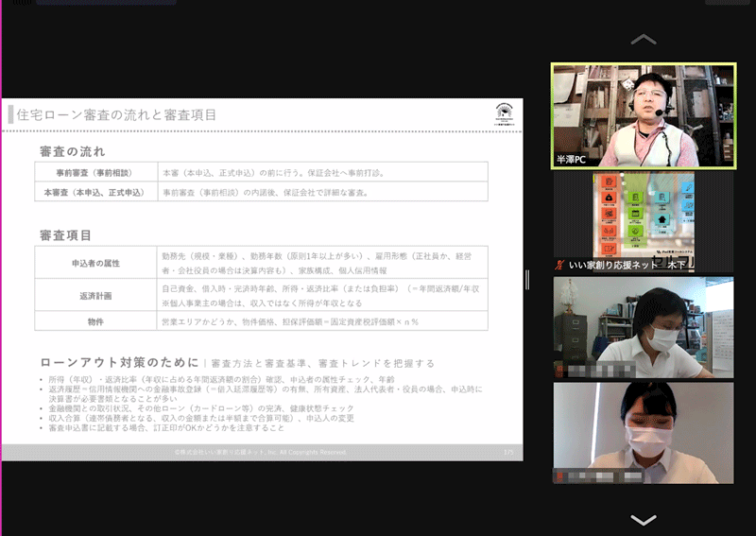The width and height of the screenshot is (756, 536).
Task: Click the 返済計画 row header
Action: coord(94,296)
